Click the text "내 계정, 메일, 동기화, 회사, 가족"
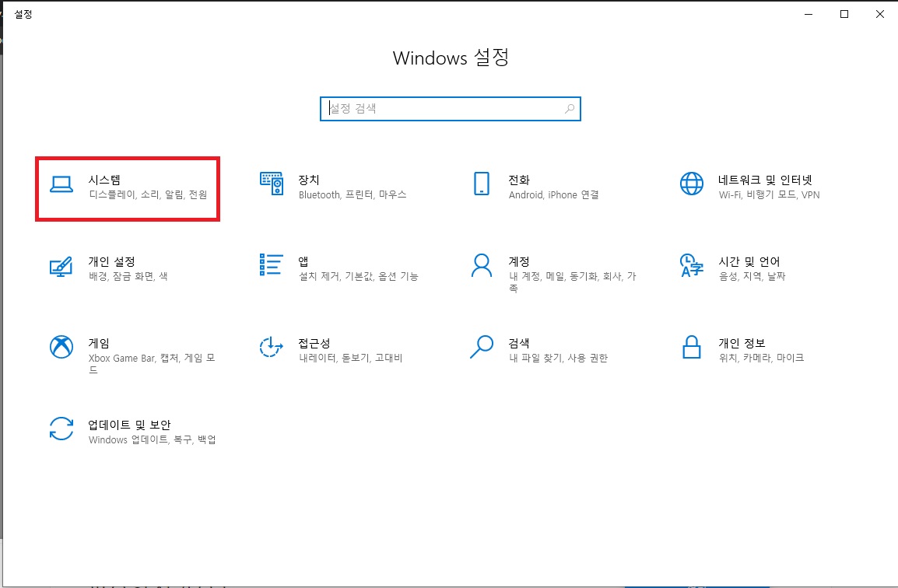 coord(572,282)
